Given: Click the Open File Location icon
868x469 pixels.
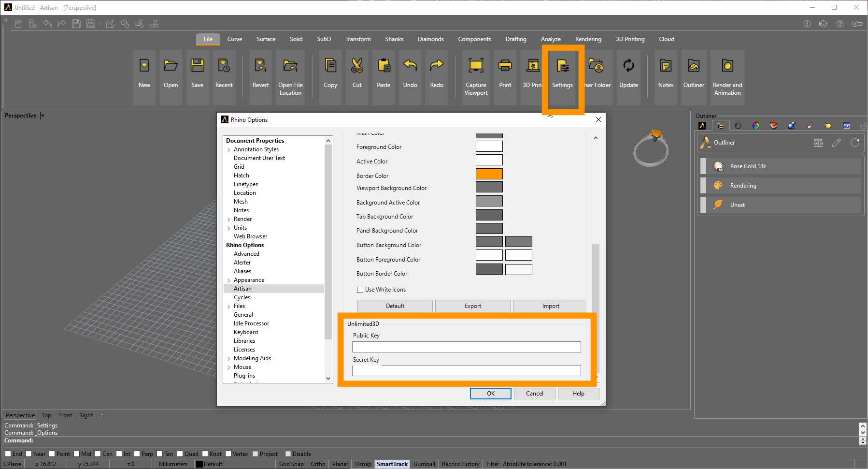Looking at the screenshot, I should coord(290,66).
